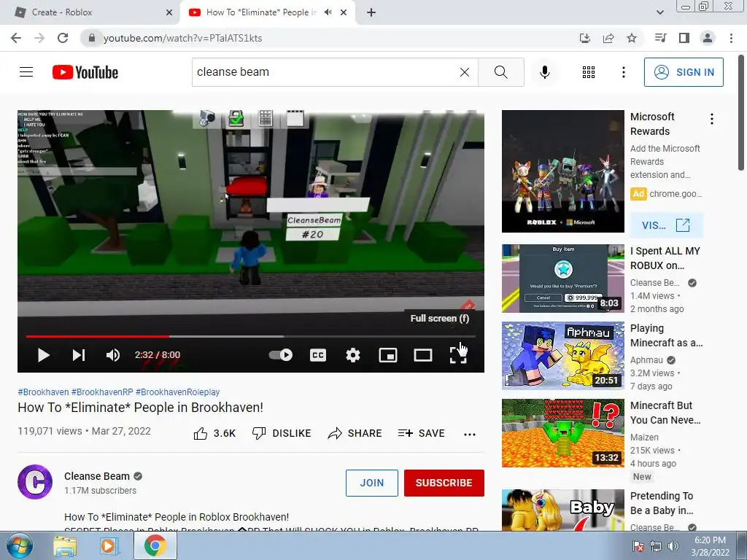Open the player settings gear
The image size is (747, 560).
[x=353, y=355]
